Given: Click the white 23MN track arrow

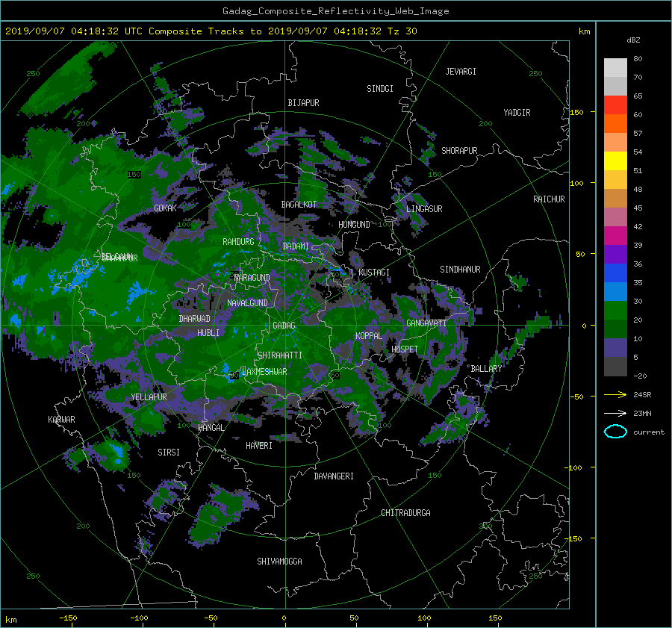Looking at the screenshot, I should click(x=615, y=413).
